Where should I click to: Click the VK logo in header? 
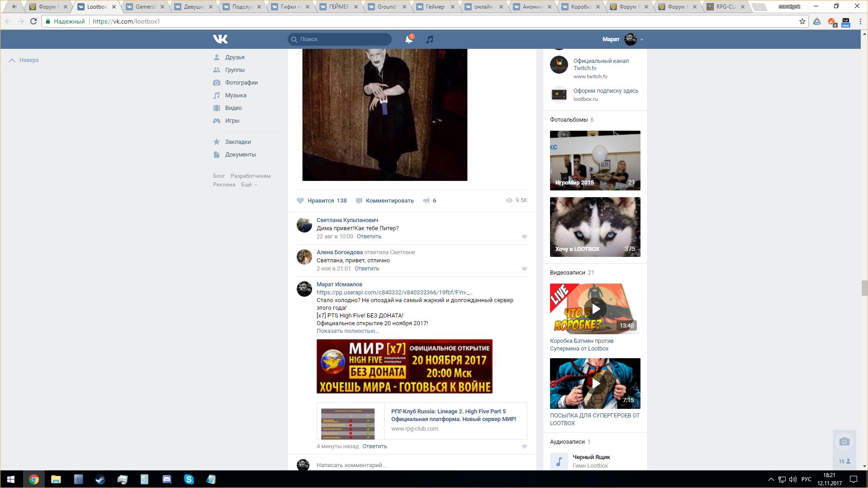tap(220, 39)
